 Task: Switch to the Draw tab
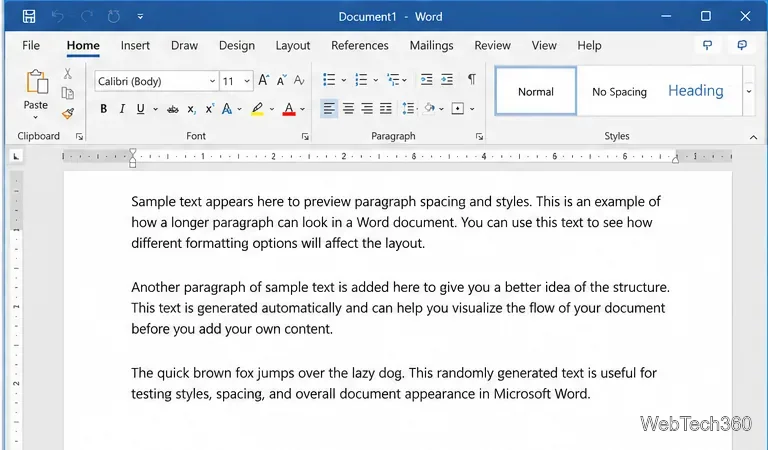[184, 46]
